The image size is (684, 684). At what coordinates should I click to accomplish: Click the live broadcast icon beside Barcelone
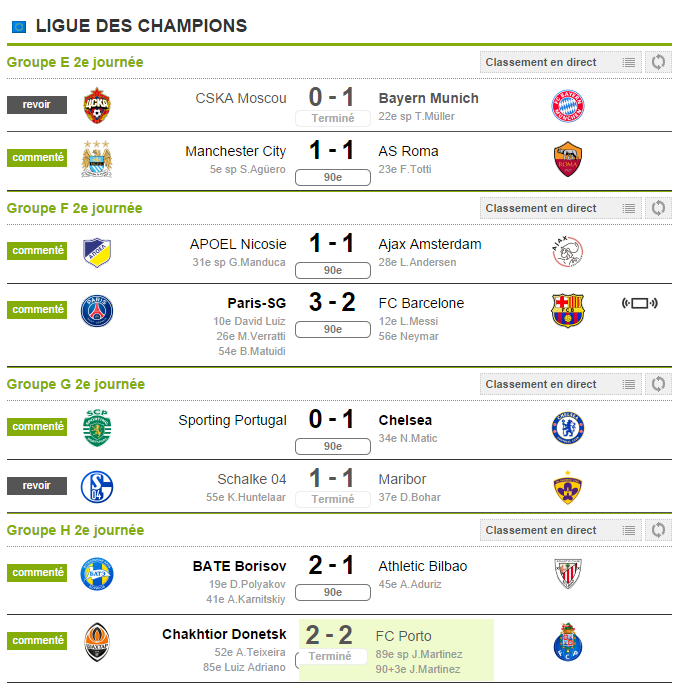639,303
